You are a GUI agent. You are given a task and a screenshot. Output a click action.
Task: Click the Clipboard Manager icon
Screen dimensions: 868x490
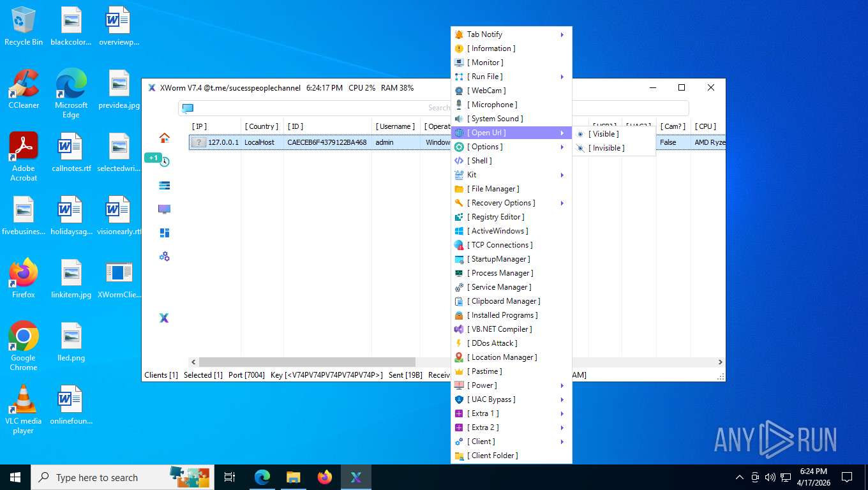pyautogui.click(x=459, y=301)
